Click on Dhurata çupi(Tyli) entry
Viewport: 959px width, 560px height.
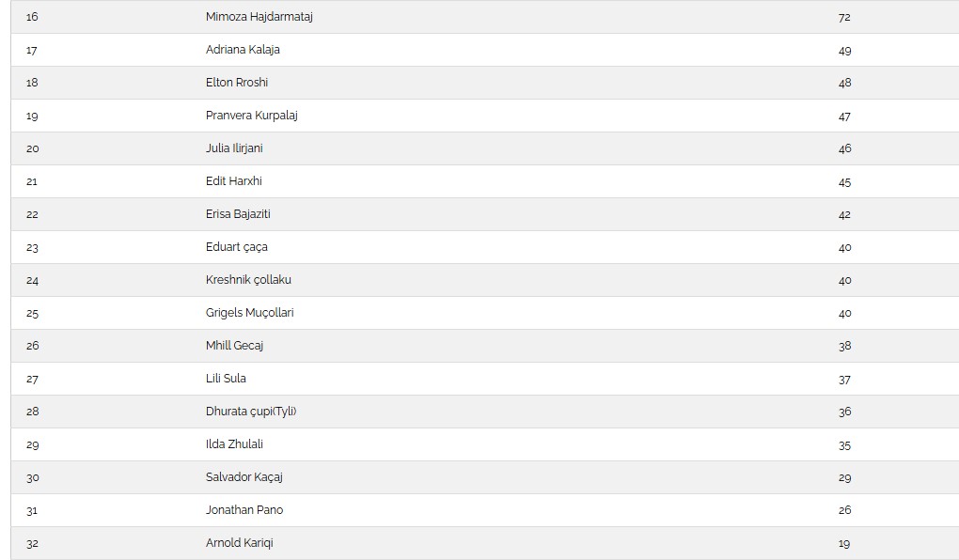[x=251, y=412]
